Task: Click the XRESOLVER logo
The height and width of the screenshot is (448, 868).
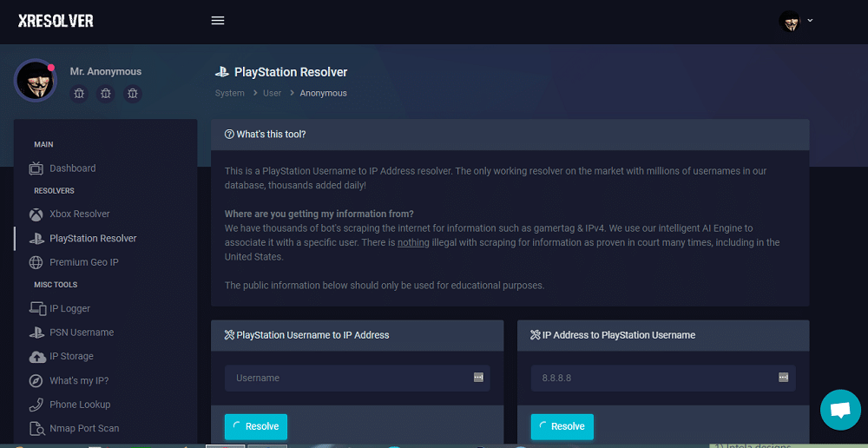Action: tap(56, 21)
